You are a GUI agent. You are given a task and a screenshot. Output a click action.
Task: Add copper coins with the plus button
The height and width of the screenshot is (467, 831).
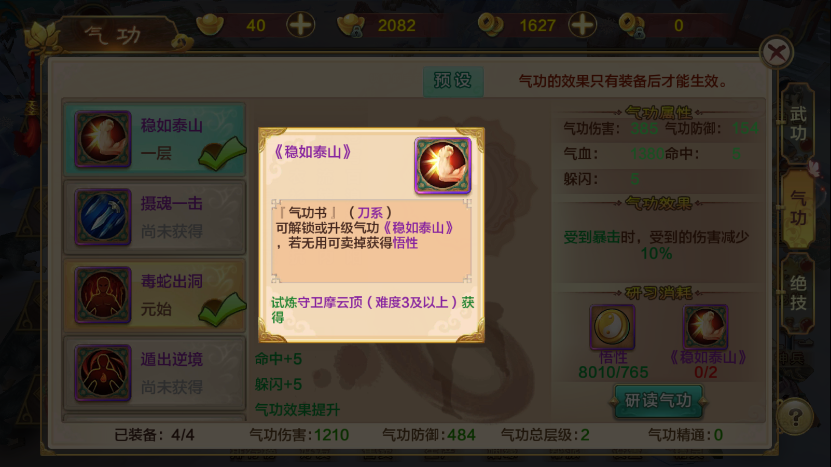pos(582,25)
